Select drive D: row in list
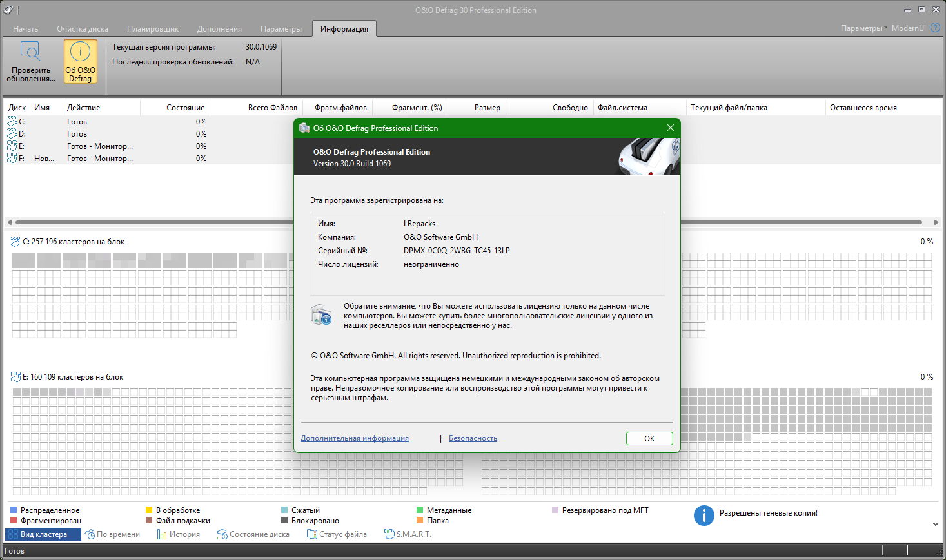946x560 pixels. (x=77, y=134)
